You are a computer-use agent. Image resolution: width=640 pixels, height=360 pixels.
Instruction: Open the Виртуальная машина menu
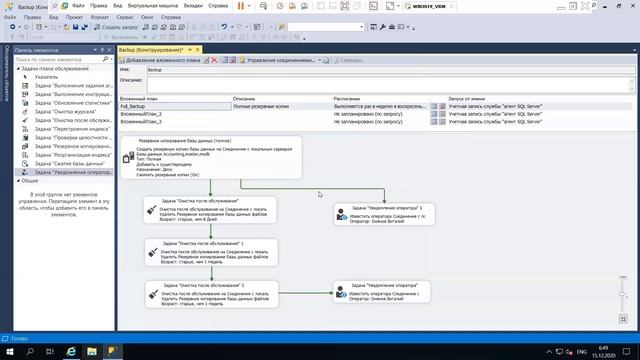[x=153, y=6]
